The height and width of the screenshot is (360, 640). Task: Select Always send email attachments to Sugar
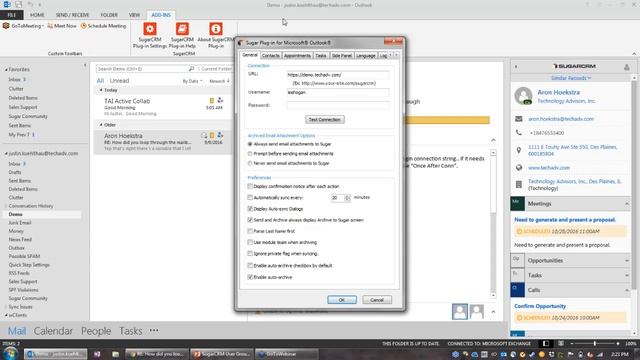tap(250, 144)
